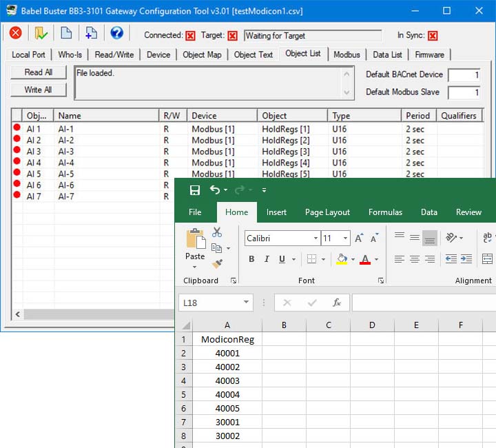The height and width of the screenshot is (448, 496).
Task: Click the Fill Color paint bucket icon
Action: [342, 259]
